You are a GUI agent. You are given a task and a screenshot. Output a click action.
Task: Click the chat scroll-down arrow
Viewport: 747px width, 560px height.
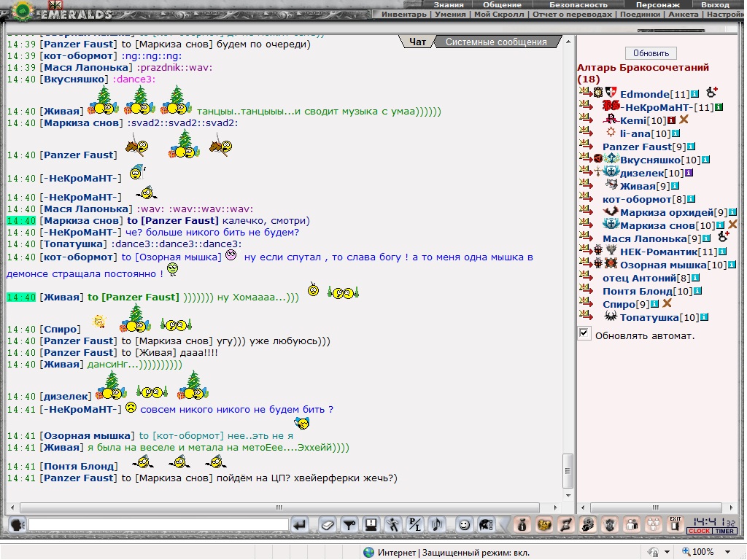pyautogui.click(x=568, y=495)
